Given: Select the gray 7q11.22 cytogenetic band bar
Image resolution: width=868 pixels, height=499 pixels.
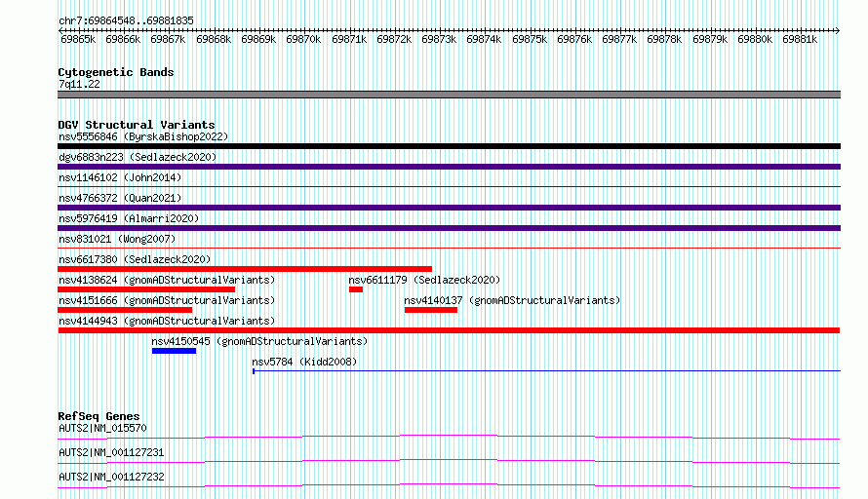Looking at the screenshot, I should coord(449,95).
